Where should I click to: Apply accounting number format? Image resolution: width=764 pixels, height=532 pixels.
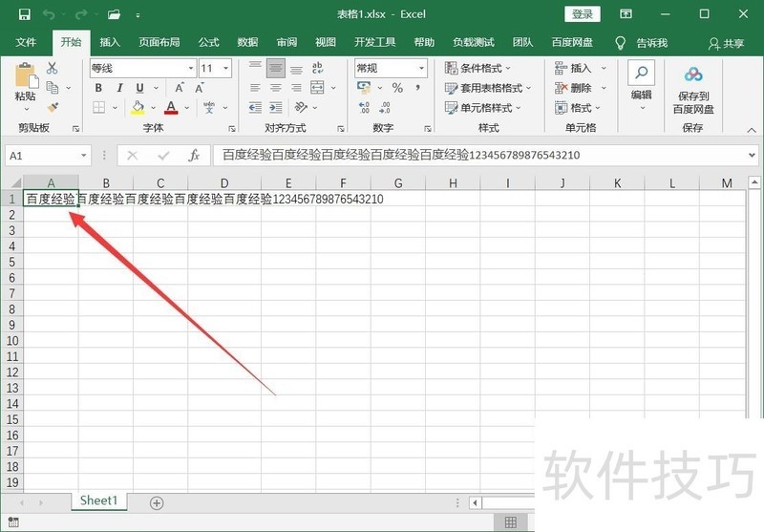tap(364, 88)
